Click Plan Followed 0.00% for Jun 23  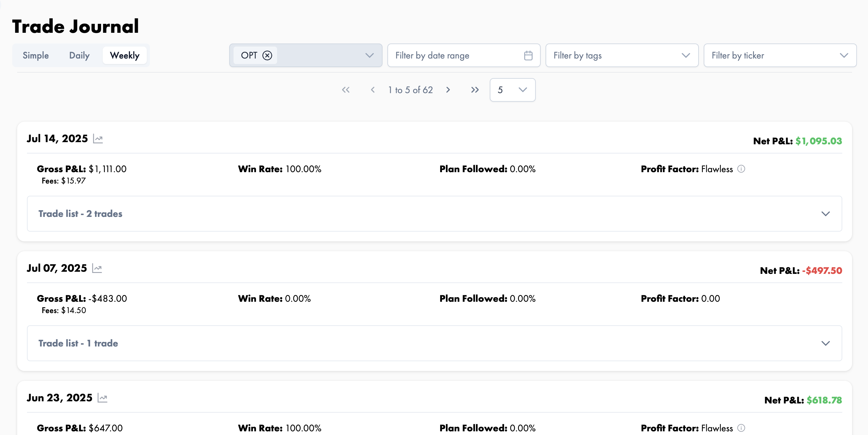(x=488, y=428)
